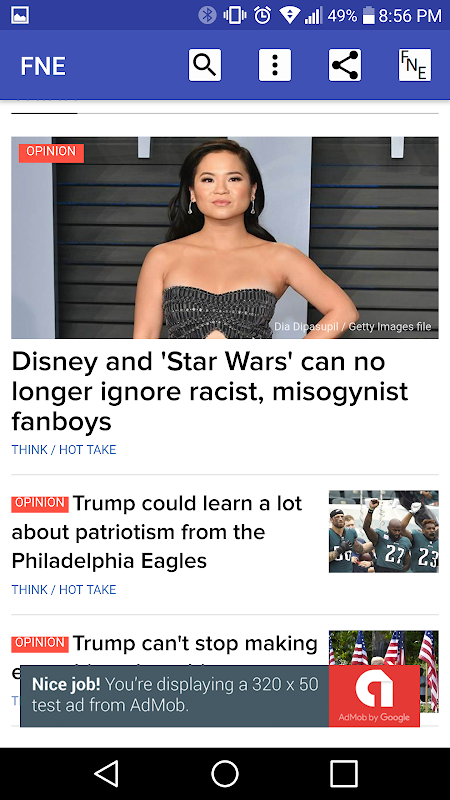Open the three-dot overflow menu
This screenshot has width=450, height=800.
274,65
